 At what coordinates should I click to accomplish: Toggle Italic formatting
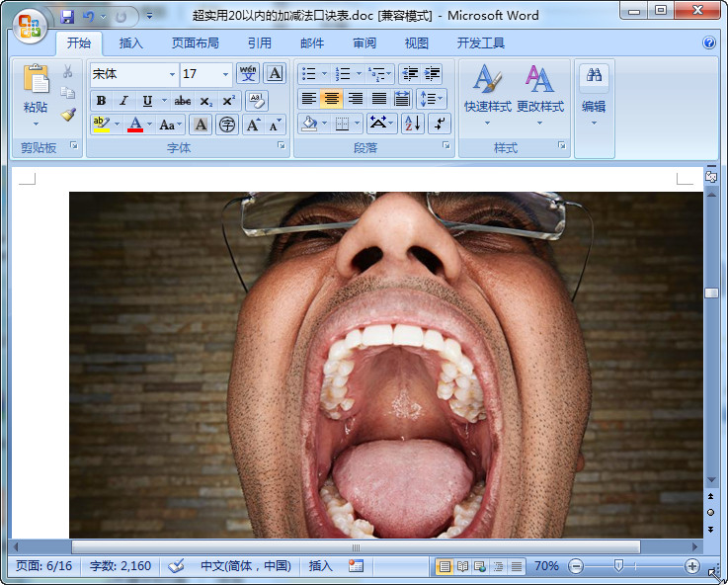(123, 101)
